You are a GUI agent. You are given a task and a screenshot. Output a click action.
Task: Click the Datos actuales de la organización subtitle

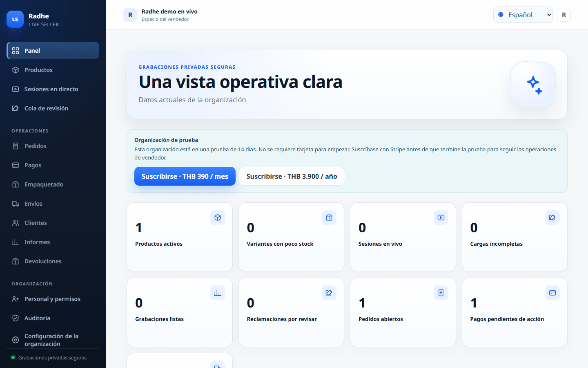click(192, 100)
